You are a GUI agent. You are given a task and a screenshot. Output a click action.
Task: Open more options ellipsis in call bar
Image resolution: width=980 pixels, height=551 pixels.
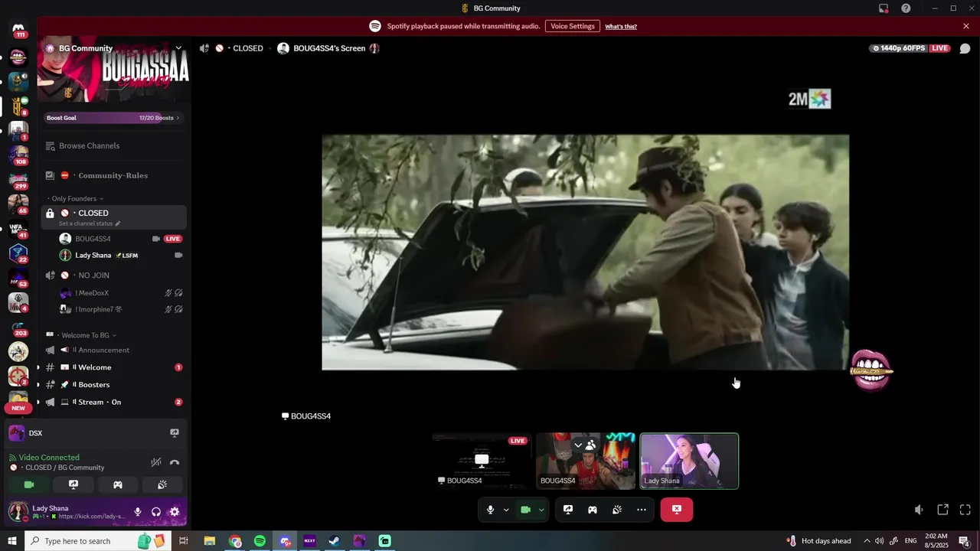coord(642,510)
